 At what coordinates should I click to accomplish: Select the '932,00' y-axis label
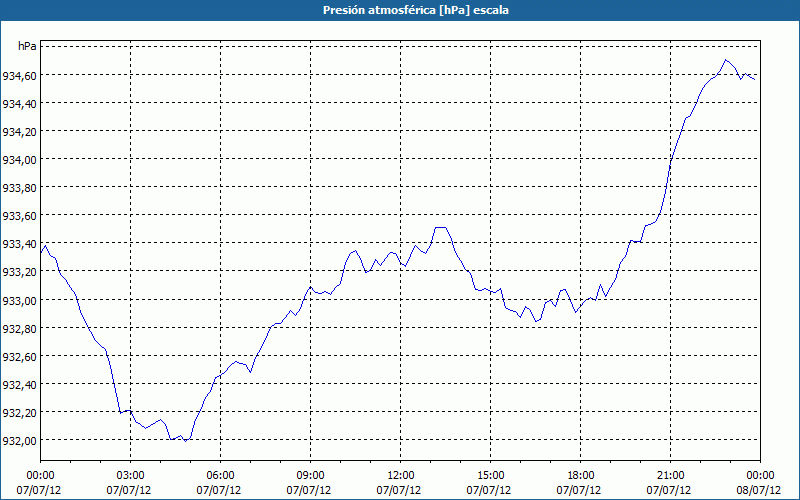[19, 441]
